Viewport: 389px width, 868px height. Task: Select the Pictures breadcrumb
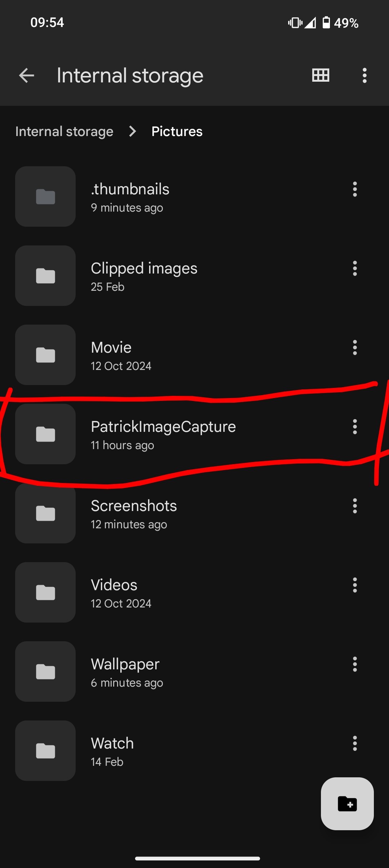(177, 132)
